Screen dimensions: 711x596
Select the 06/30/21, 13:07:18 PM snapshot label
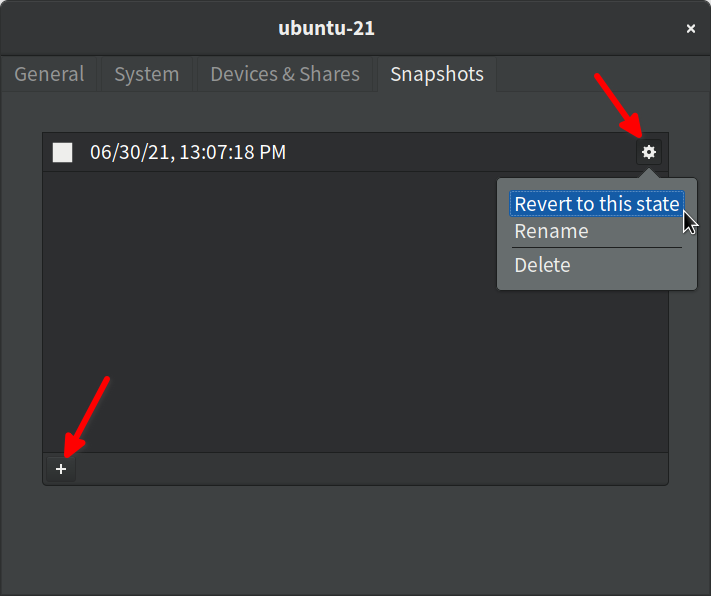188,152
